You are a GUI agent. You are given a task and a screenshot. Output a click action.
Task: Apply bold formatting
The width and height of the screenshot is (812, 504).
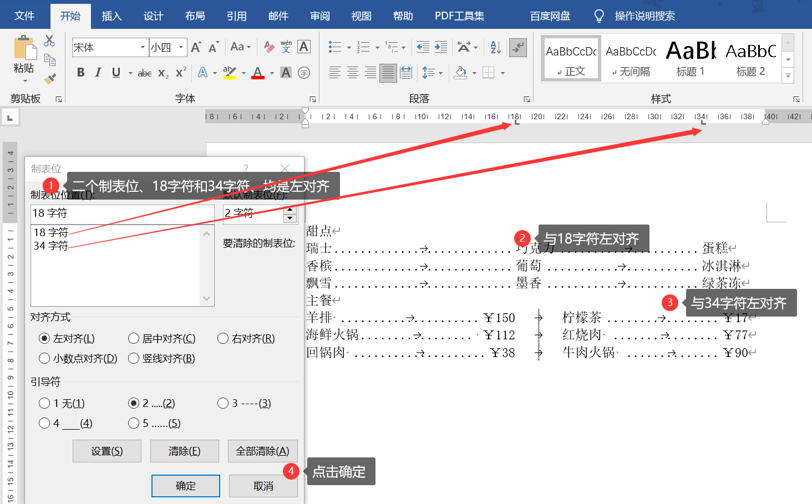(x=81, y=72)
